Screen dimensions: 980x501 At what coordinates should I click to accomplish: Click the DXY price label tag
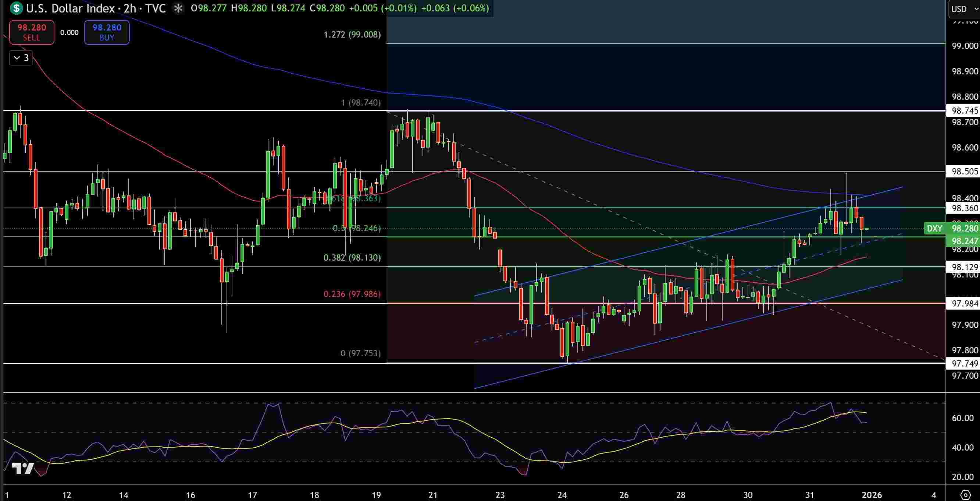934,229
